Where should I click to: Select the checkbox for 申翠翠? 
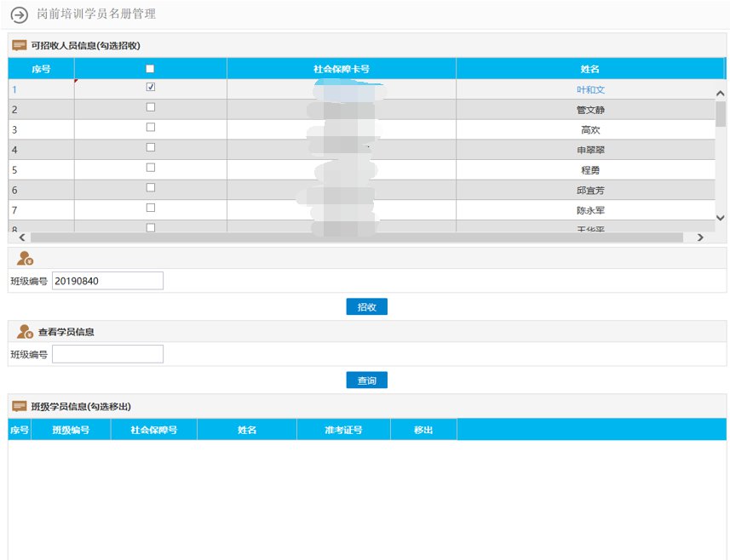coord(151,147)
